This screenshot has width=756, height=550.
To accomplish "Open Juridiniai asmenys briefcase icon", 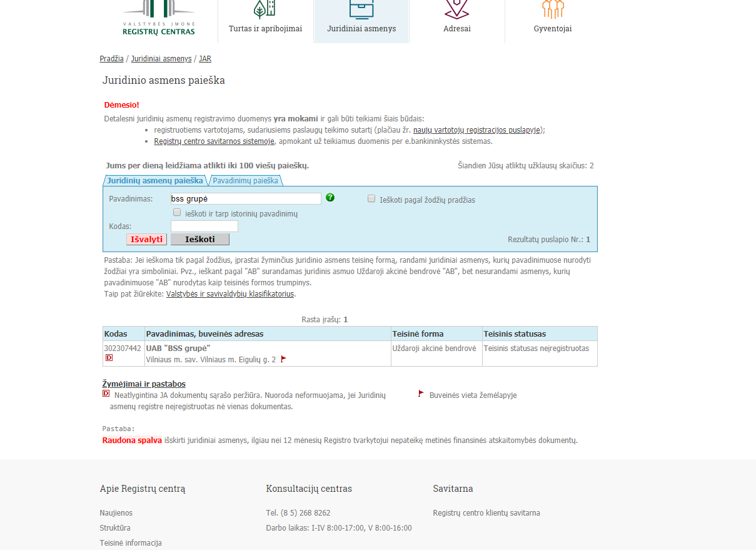I will pyautogui.click(x=361, y=9).
